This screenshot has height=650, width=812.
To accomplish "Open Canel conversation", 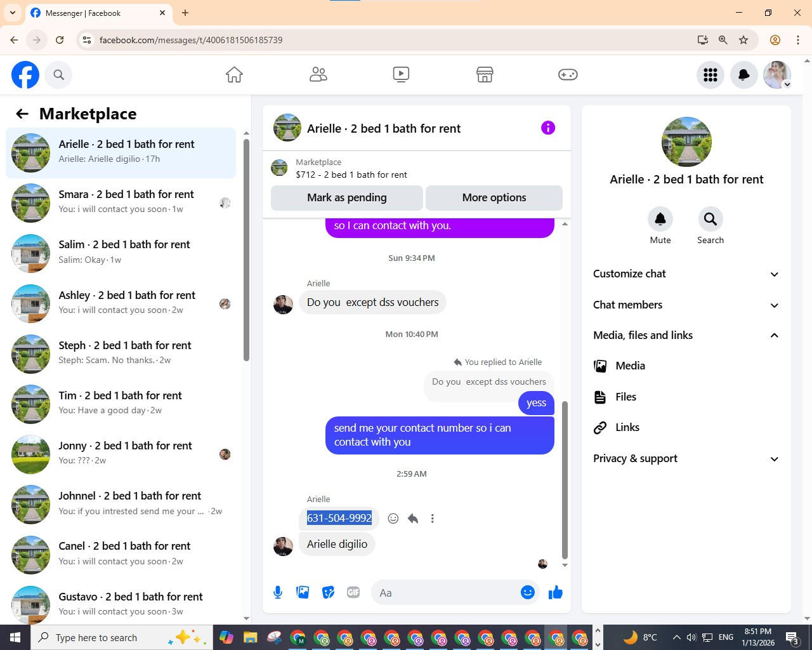I will [121, 555].
